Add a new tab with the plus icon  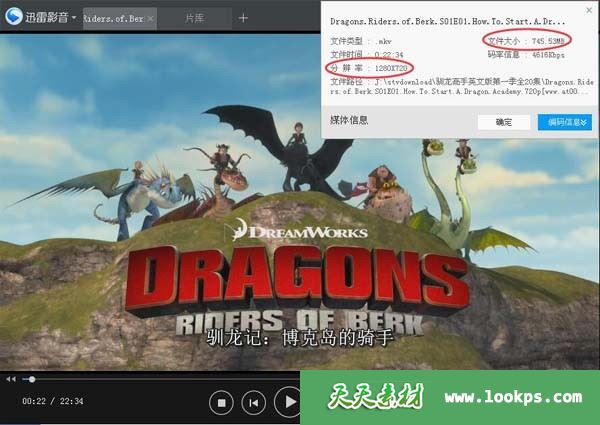tap(242, 18)
